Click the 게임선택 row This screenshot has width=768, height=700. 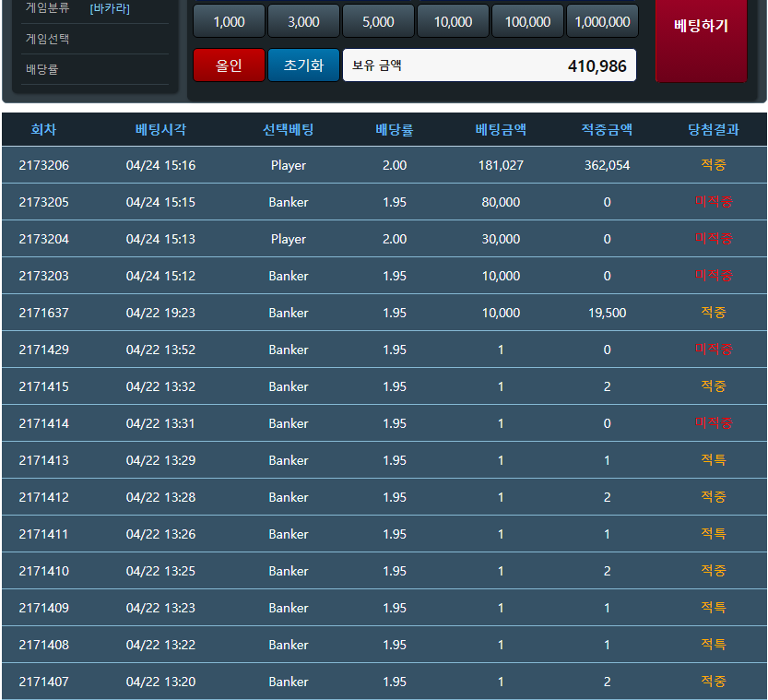[x=95, y=39]
